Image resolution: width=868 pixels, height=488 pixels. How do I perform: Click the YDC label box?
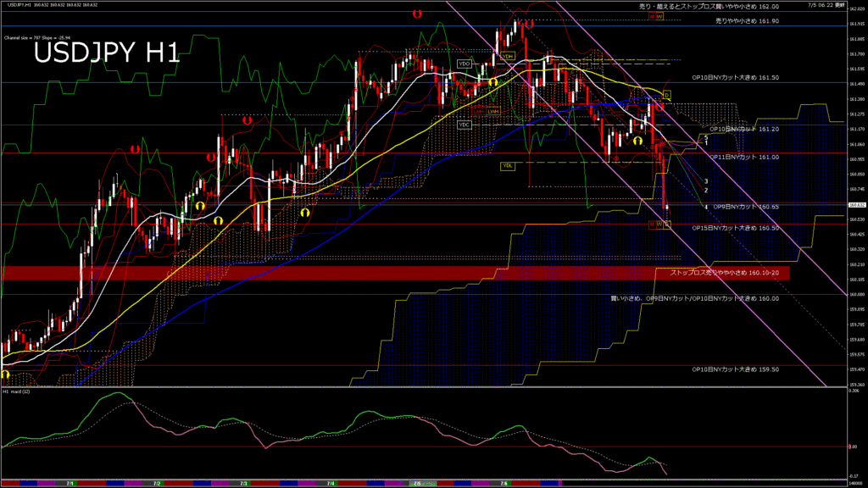coord(464,125)
